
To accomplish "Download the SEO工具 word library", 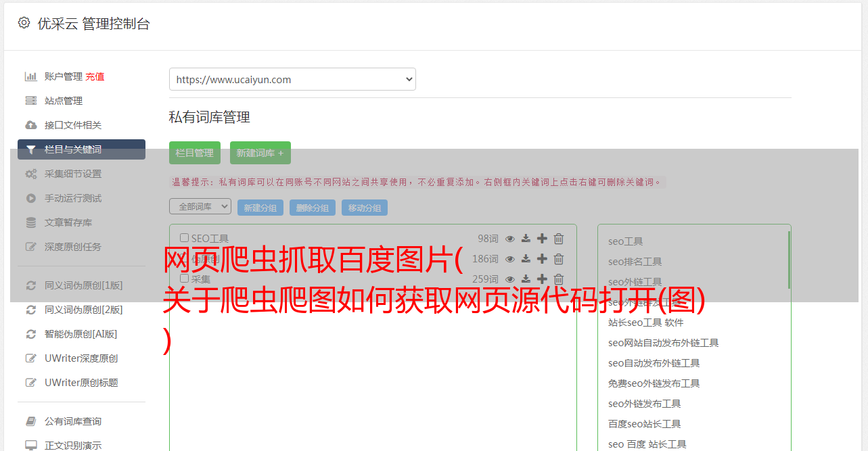I will click(526, 239).
